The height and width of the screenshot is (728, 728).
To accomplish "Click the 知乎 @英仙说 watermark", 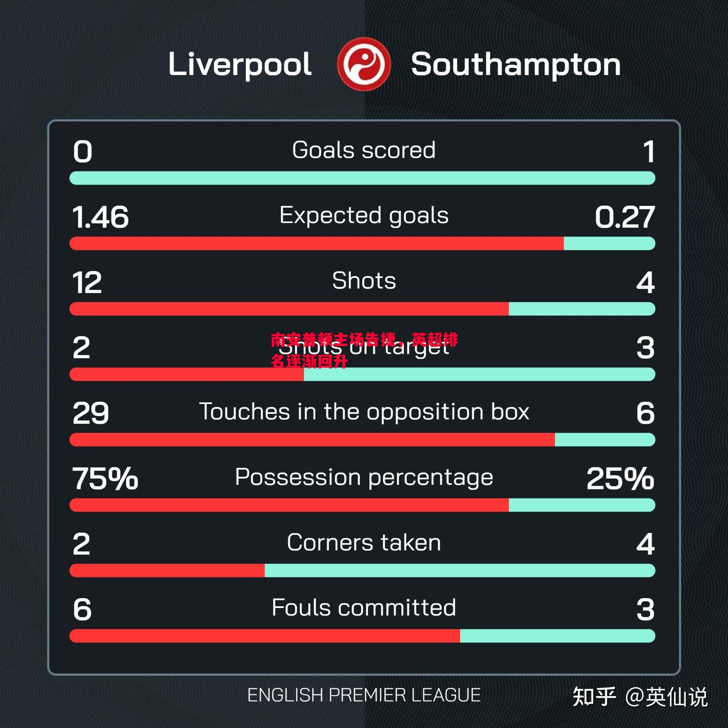I will [x=640, y=697].
